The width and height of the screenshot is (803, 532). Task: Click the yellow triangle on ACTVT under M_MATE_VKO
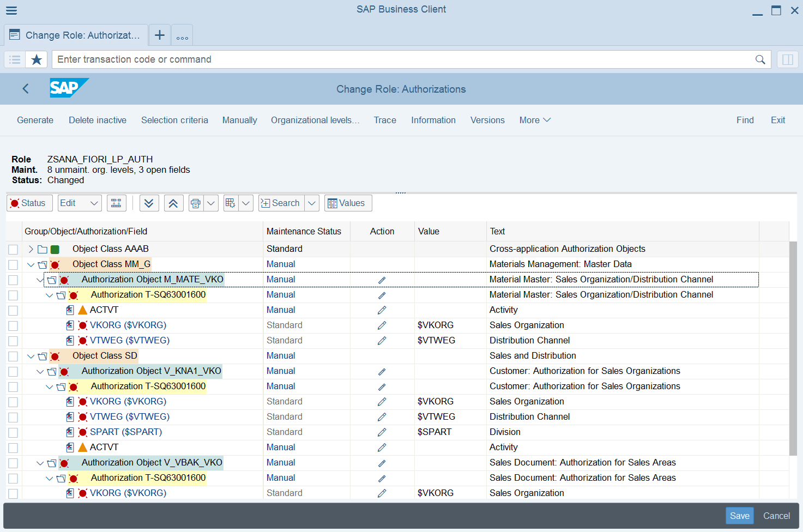click(x=83, y=310)
